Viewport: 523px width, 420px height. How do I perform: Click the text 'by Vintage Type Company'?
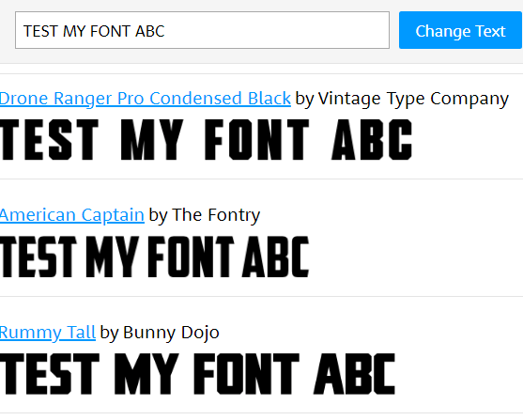click(402, 99)
